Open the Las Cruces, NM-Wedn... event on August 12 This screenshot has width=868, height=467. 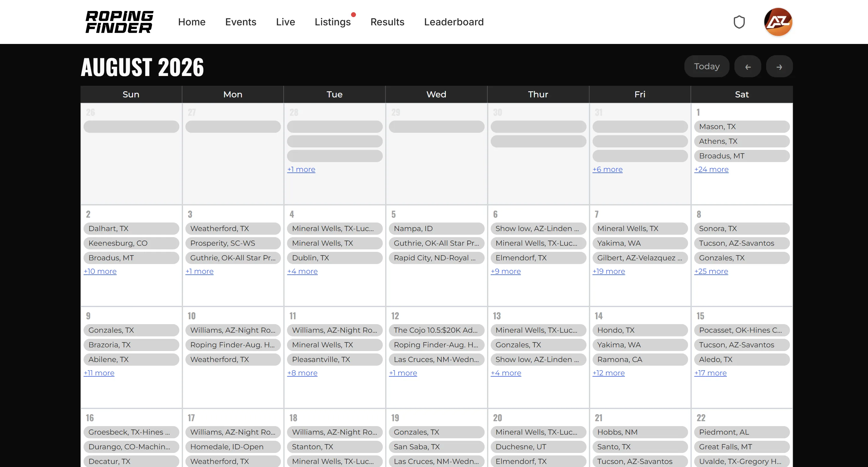click(436, 360)
